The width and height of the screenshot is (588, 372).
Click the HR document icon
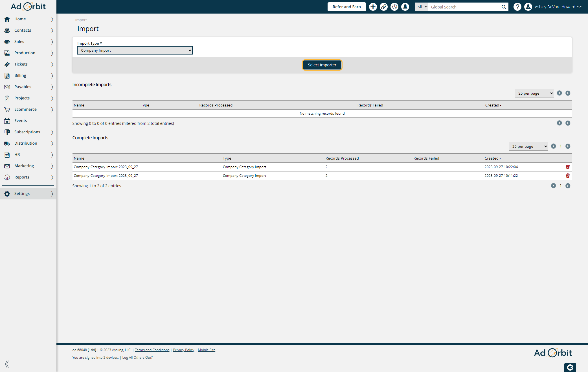click(x=7, y=155)
